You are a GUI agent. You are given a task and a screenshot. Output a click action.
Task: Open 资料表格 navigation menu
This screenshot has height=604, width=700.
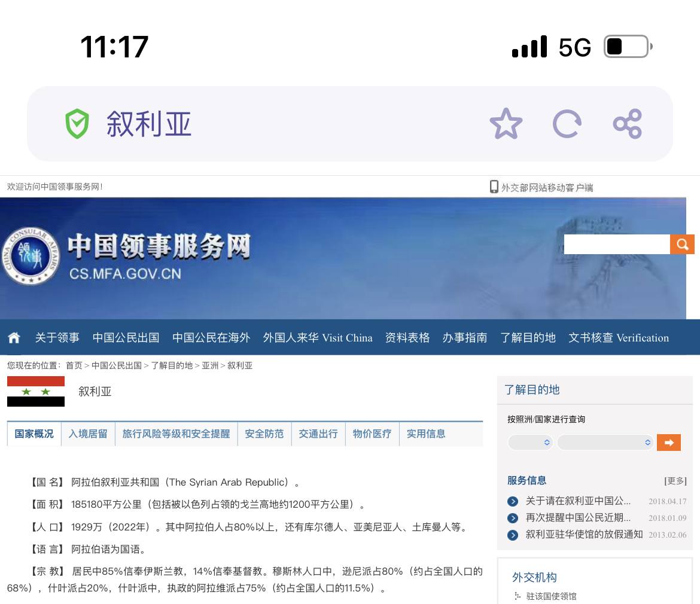click(x=407, y=338)
